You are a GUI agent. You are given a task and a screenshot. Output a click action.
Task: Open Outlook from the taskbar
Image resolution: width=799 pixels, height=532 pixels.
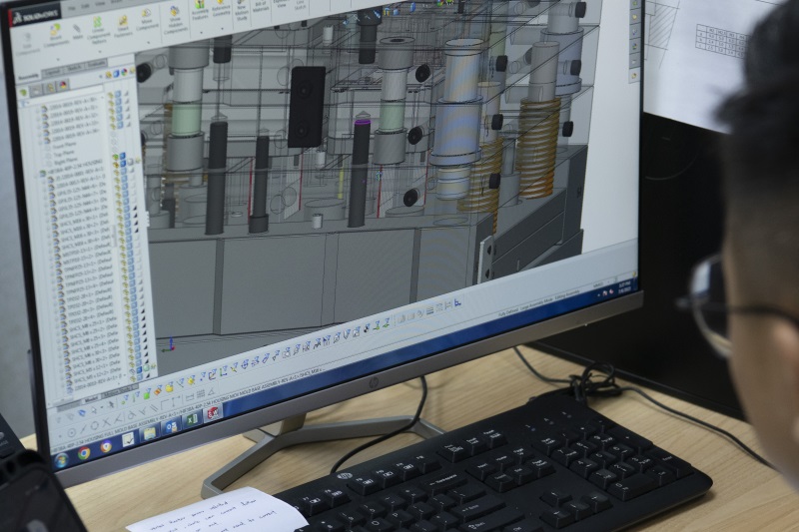(x=171, y=427)
